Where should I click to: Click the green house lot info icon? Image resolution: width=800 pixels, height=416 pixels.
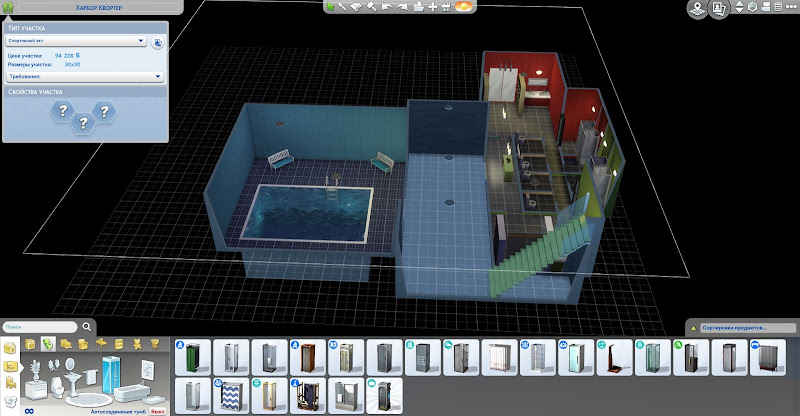click(8, 7)
